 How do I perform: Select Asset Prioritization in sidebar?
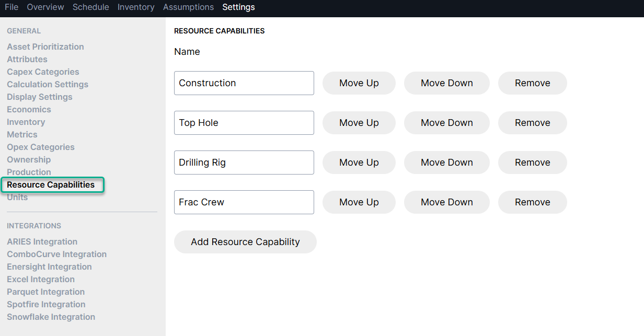tap(45, 47)
